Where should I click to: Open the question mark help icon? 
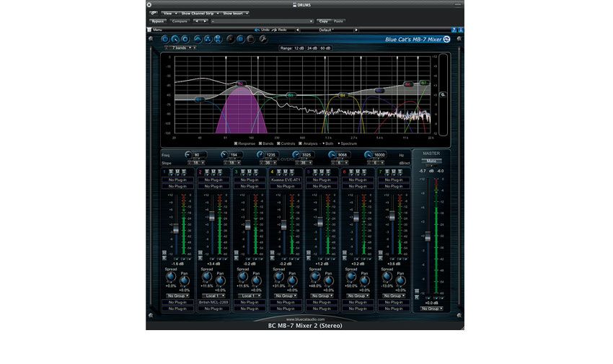pyautogui.click(x=454, y=30)
